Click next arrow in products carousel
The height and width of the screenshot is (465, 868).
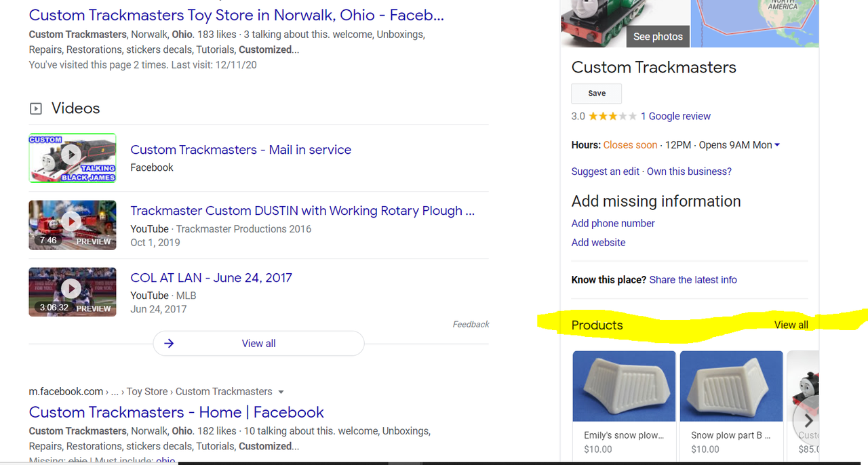tap(808, 421)
